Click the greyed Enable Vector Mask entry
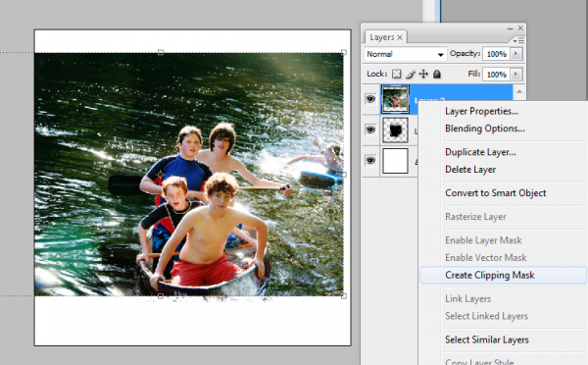This screenshot has width=588, height=365. point(486,258)
